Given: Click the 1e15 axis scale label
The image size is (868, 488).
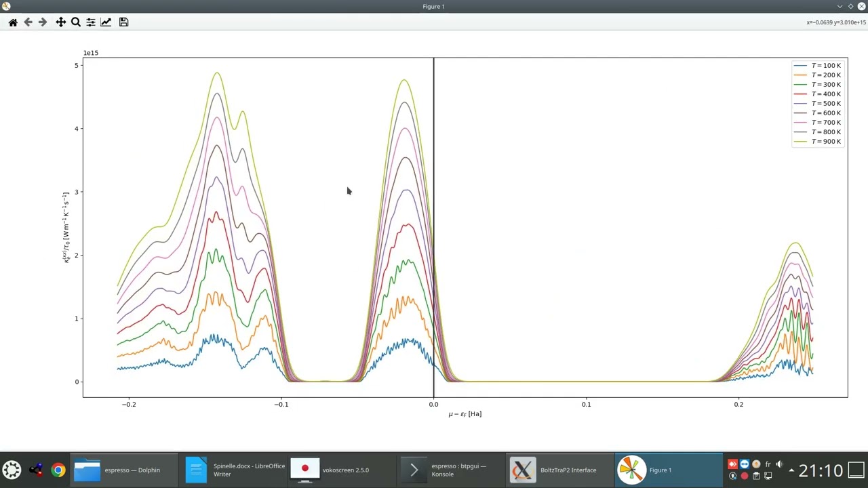Looking at the screenshot, I should (x=91, y=53).
